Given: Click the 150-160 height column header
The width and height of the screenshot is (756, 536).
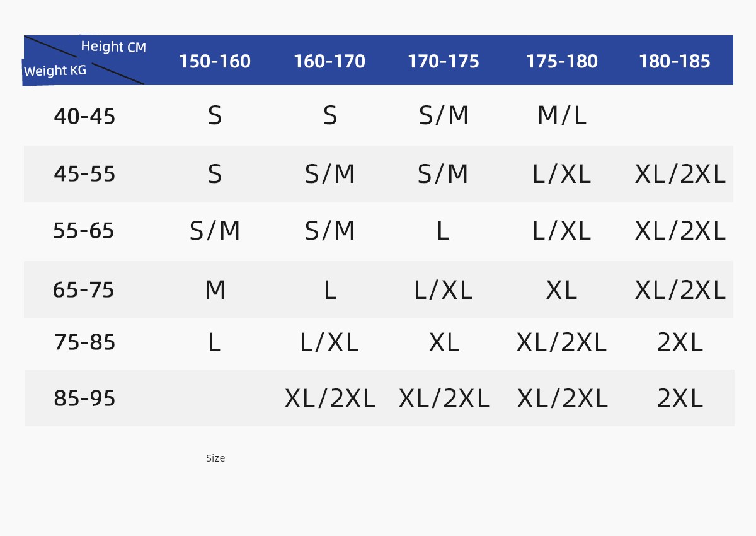Looking at the screenshot, I should tap(215, 61).
